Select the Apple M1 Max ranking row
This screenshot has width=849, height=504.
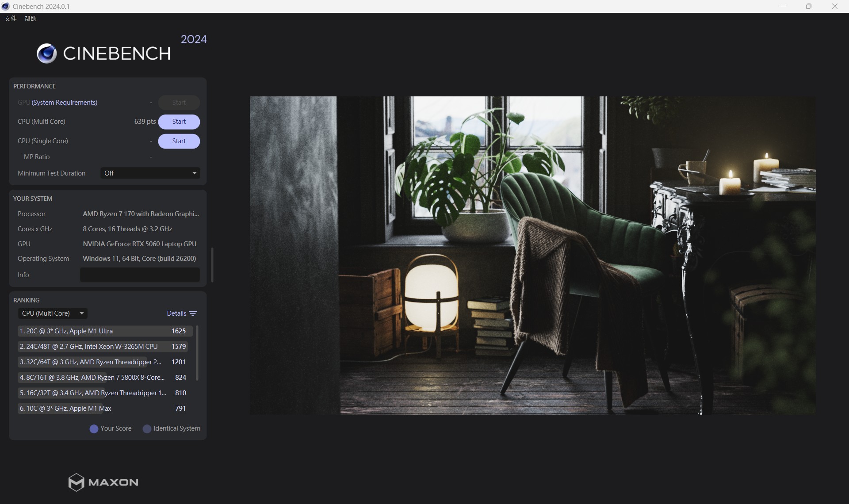[x=105, y=409]
